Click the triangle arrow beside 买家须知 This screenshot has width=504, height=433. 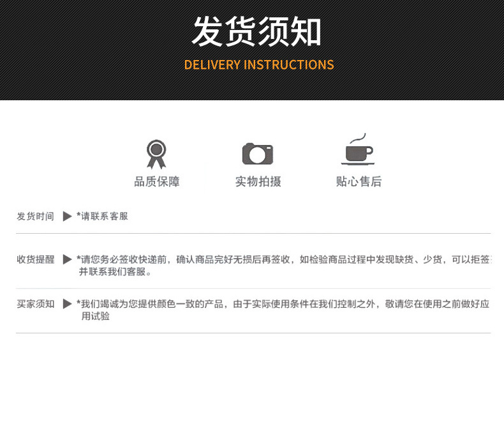[x=67, y=304]
